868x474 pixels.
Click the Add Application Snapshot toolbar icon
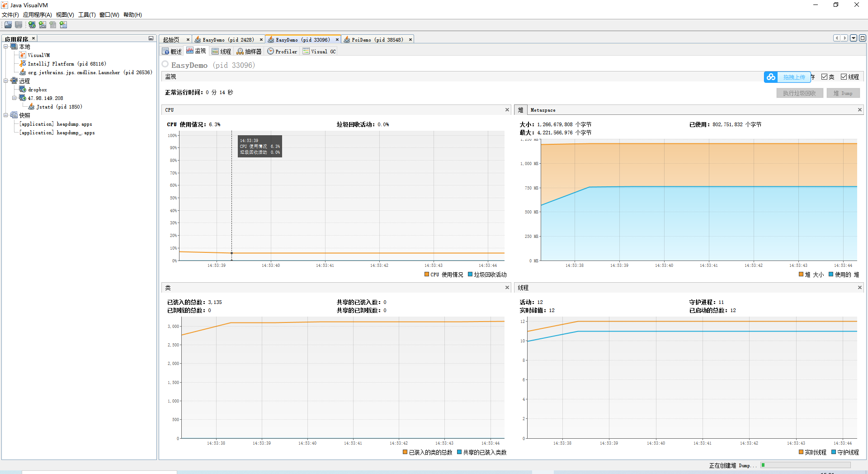(x=63, y=25)
